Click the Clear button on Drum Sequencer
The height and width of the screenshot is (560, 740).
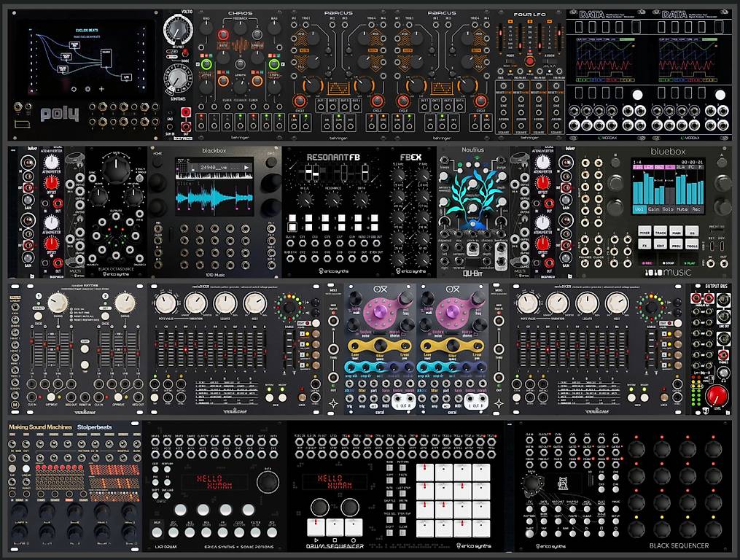(x=403, y=531)
